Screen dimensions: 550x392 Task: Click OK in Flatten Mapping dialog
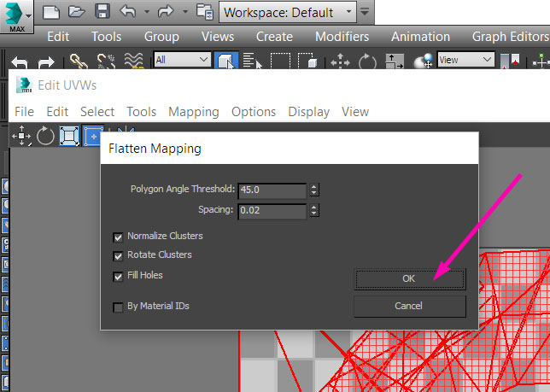click(x=409, y=278)
